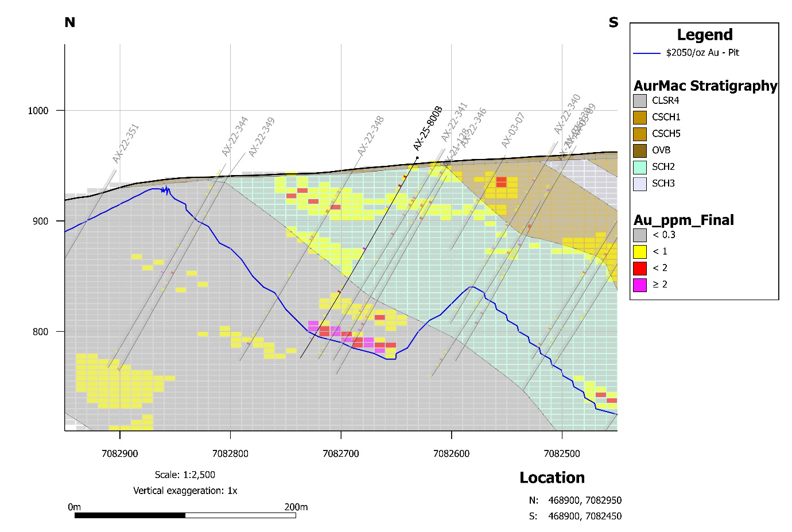
Task: Click the blue $2050/oz Au pit line sample
Action: [646, 53]
